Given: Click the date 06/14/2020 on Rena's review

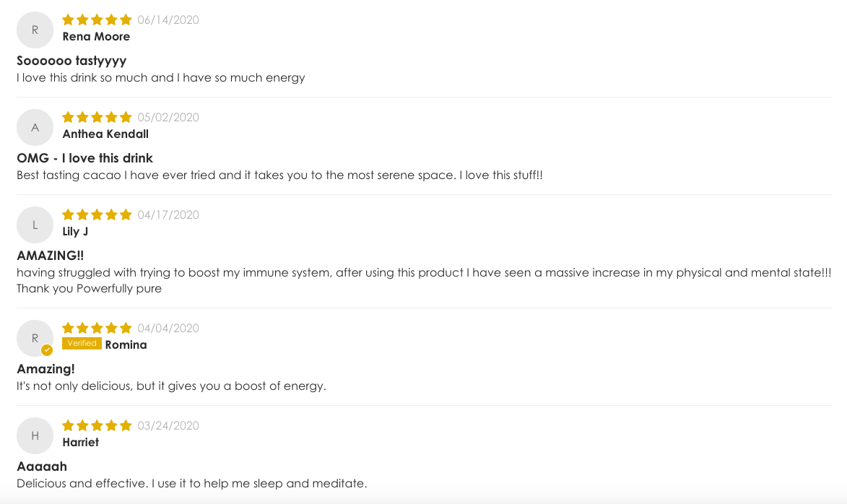Looking at the screenshot, I should 168,20.
